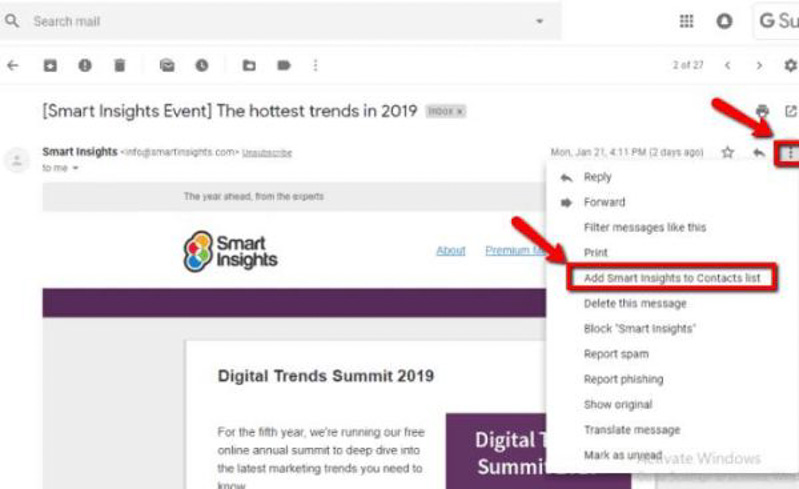The width and height of the screenshot is (799, 489).
Task: Move email to folder icon
Action: tap(249, 65)
